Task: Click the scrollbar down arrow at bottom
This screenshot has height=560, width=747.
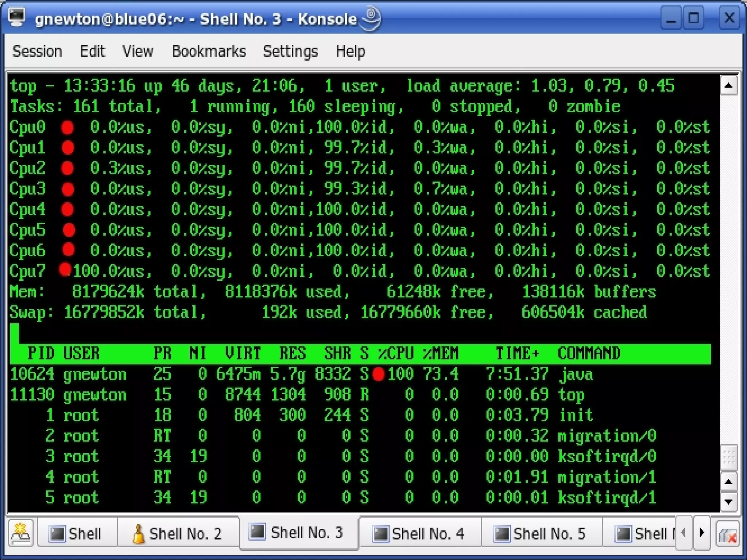Action: click(729, 502)
